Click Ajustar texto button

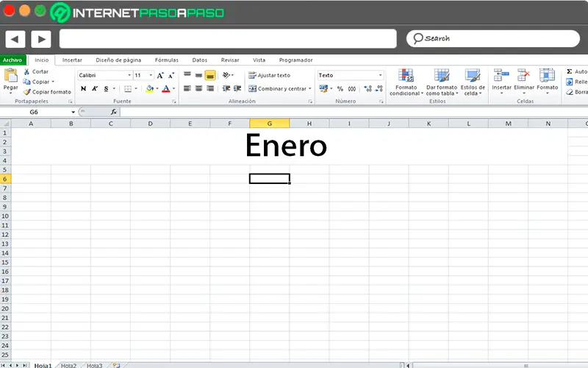pos(269,76)
